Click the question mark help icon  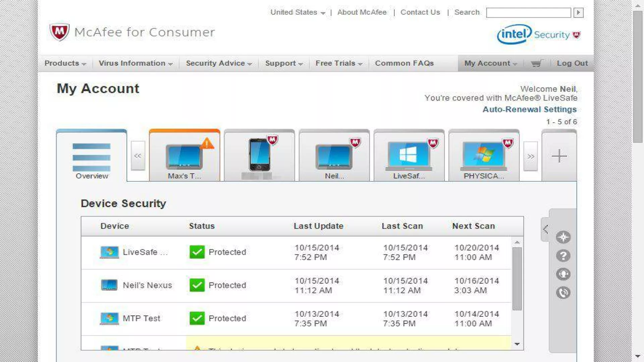[563, 256]
